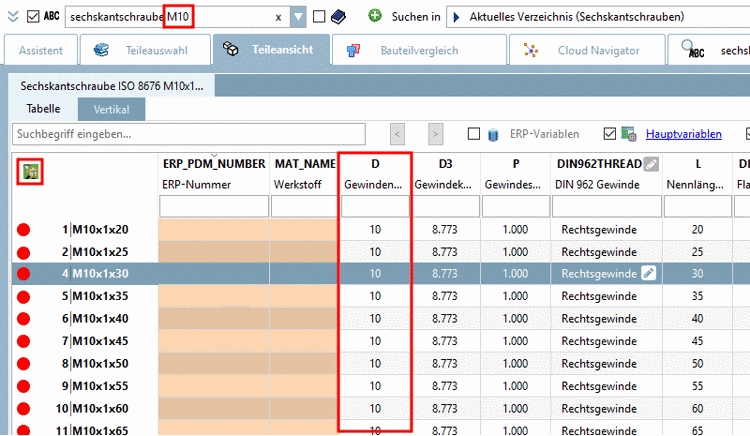Click ERP number cell of row M10x1x45
The height and width of the screenshot is (436, 750).
pyautogui.click(x=214, y=341)
